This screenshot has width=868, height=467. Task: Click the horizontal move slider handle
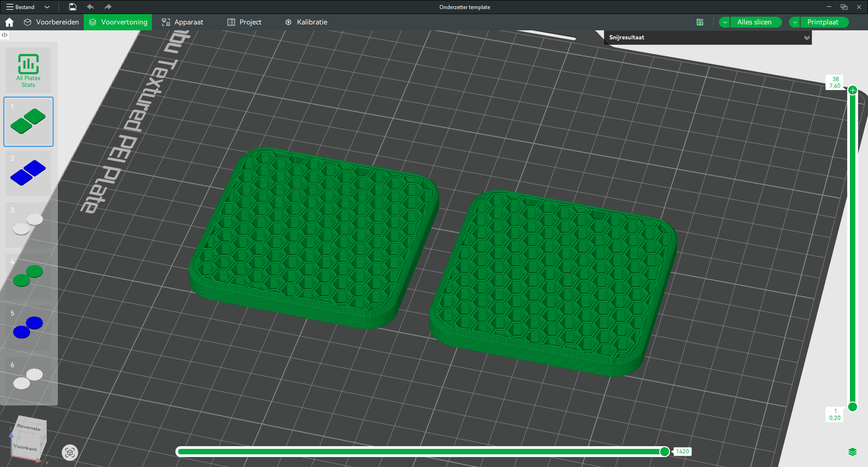[665, 451]
